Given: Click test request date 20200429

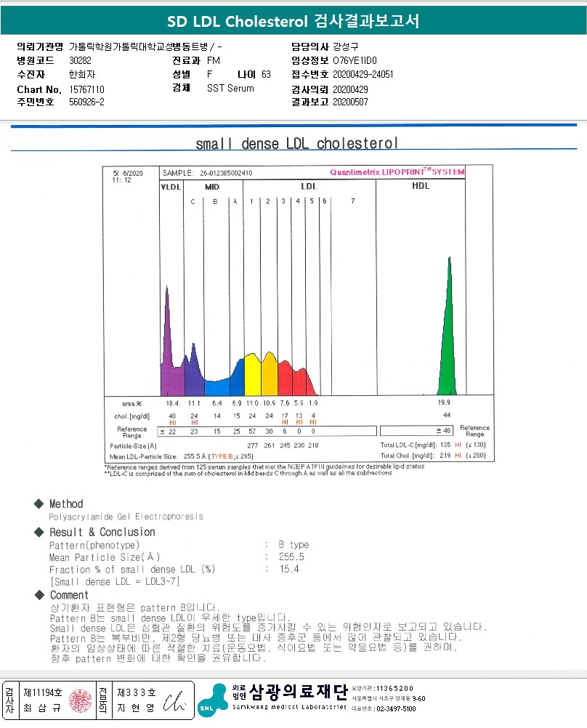Looking at the screenshot, I should pos(350,89).
